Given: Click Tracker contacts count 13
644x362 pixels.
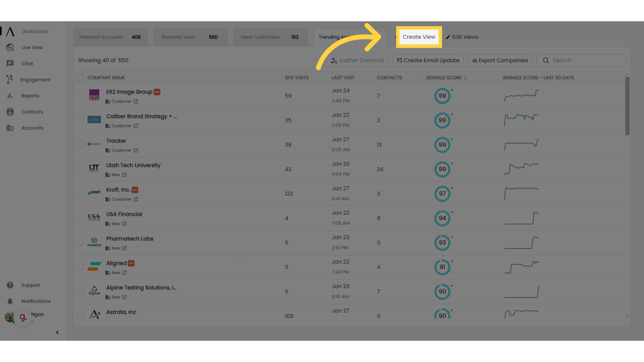Looking at the screenshot, I should [379, 145].
